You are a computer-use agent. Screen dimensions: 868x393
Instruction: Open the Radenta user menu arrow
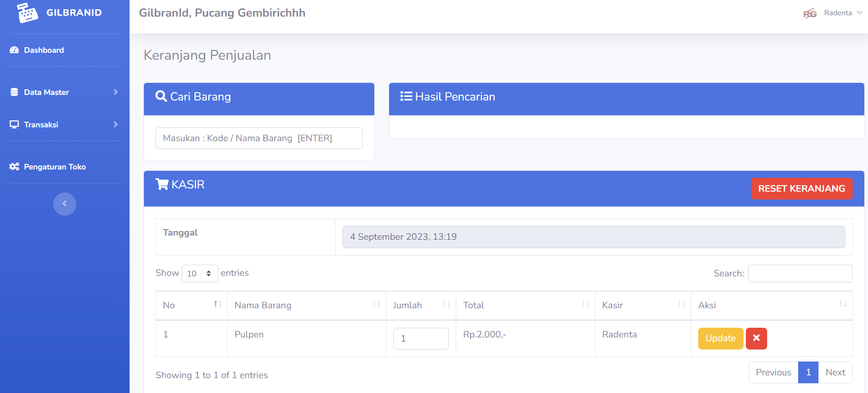[859, 13]
